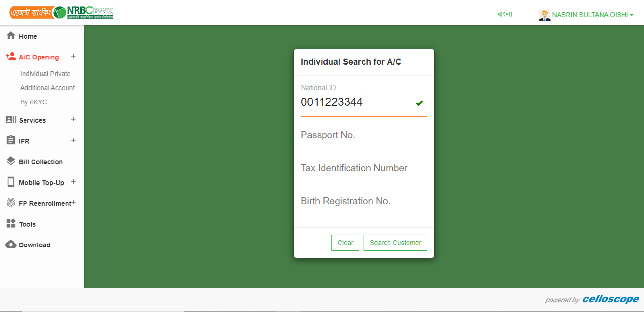Click the Search Customer button

click(395, 242)
